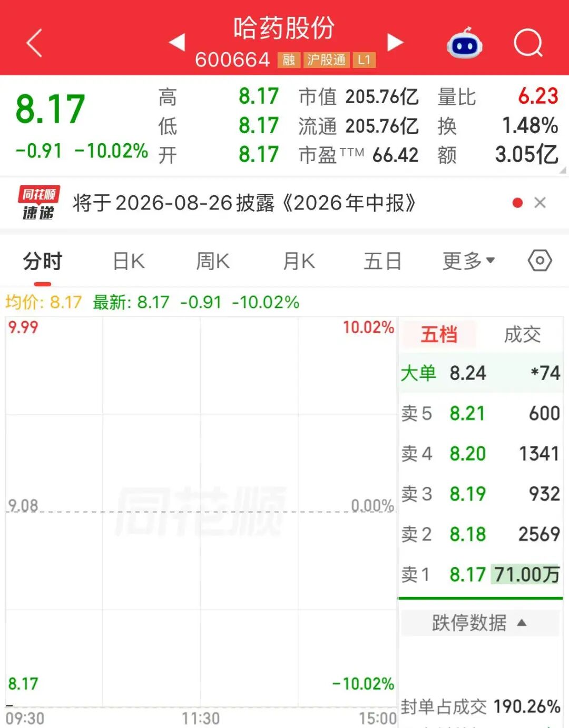Open search with the magnifier icon
The width and height of the screenshot is (569, 728).
tap(528, 43)
